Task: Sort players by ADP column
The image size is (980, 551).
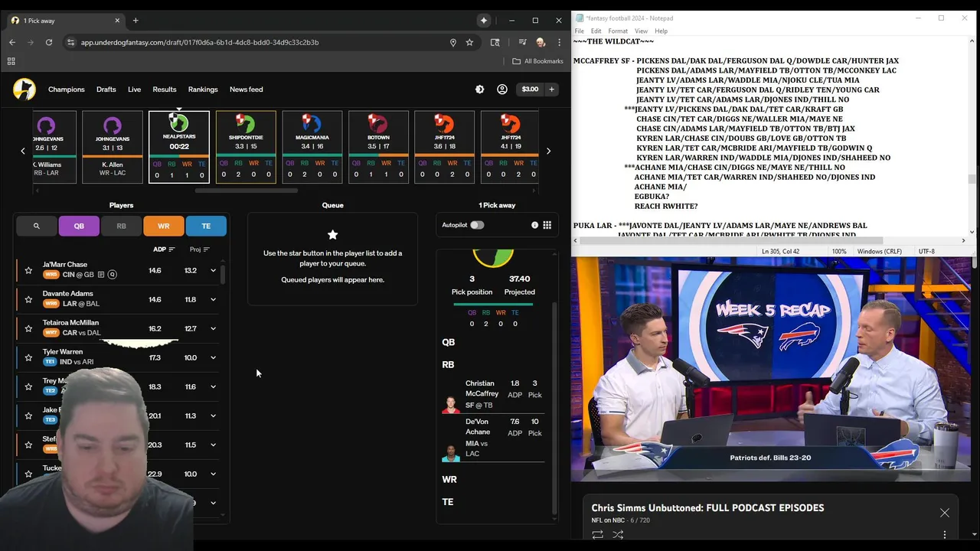Action: (x=164, y=249)
